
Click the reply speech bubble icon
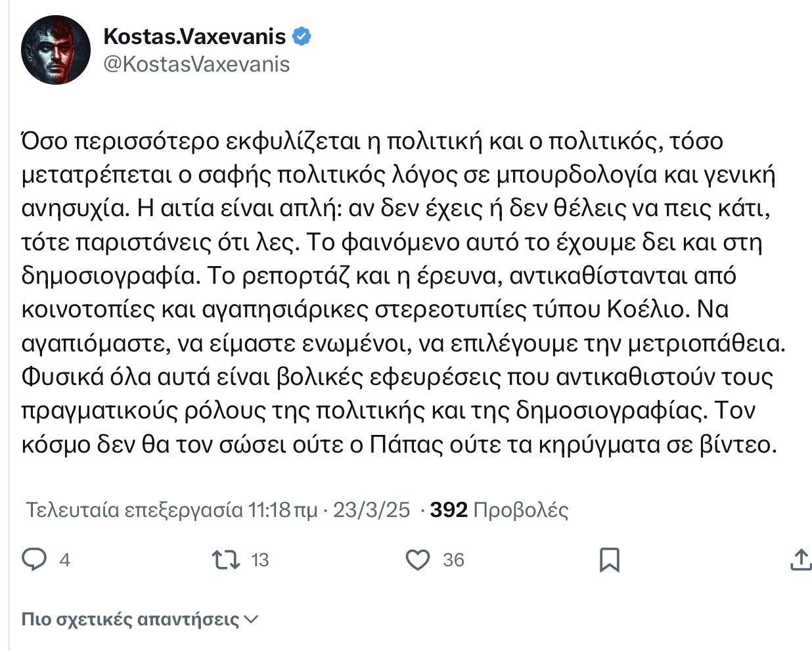(x=34, y=560)
